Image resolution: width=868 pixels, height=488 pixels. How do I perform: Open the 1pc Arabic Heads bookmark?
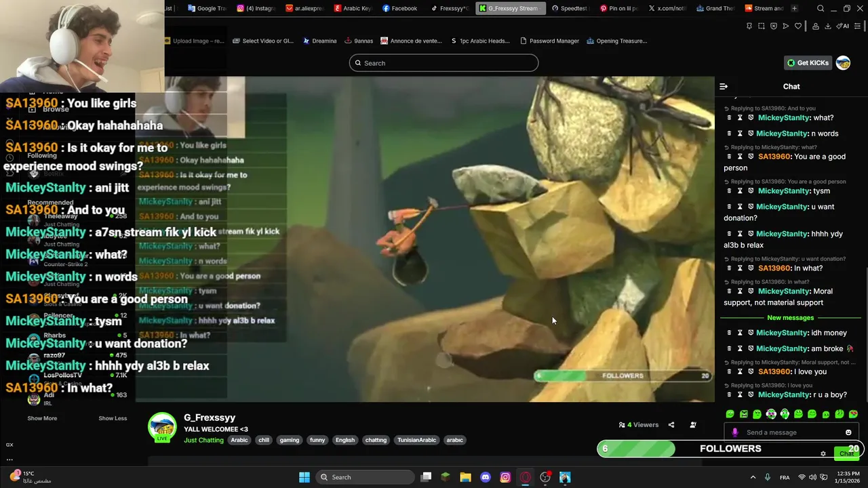tap(480, 41)
